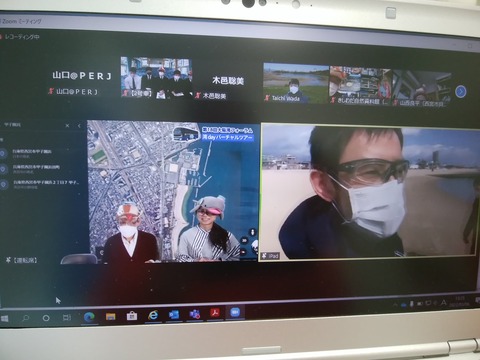480x360 pixels.
Task: Open Windows Start menu
Action: [5, 319]
